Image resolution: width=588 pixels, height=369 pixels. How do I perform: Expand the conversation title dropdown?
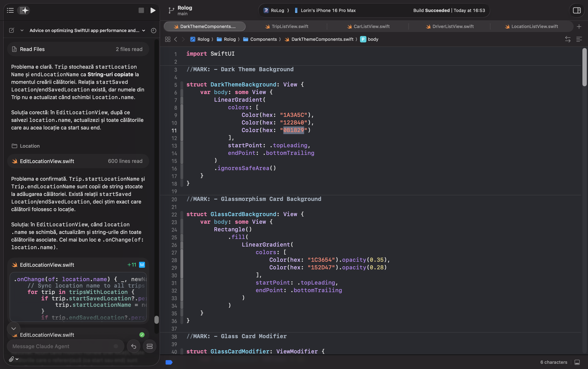click(x=144, y=30)
